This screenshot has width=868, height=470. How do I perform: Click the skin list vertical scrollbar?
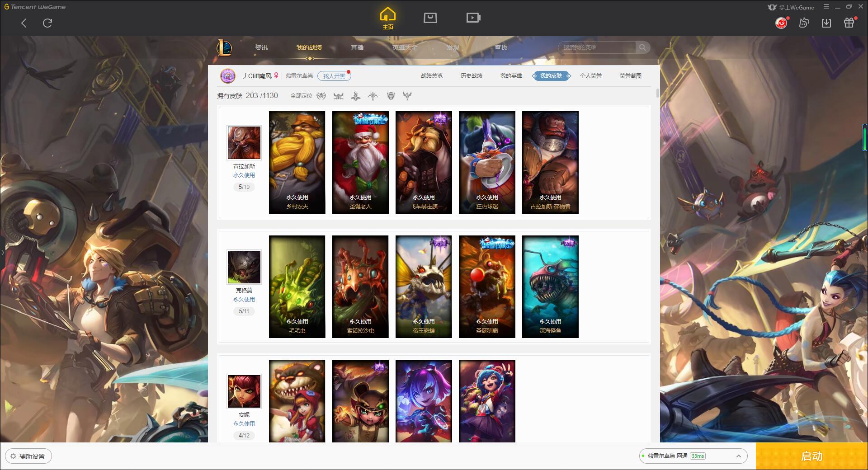657,93
